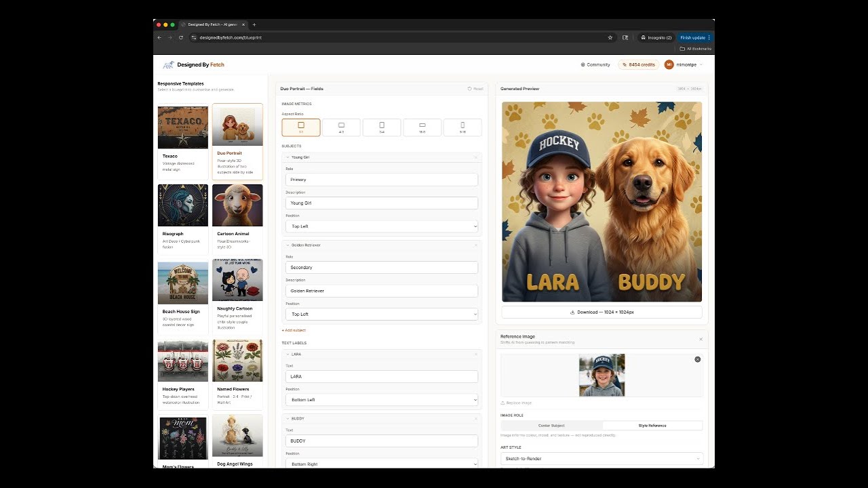
Task: Select the Mom's Flowers template
Action: [x=183, y=442]
